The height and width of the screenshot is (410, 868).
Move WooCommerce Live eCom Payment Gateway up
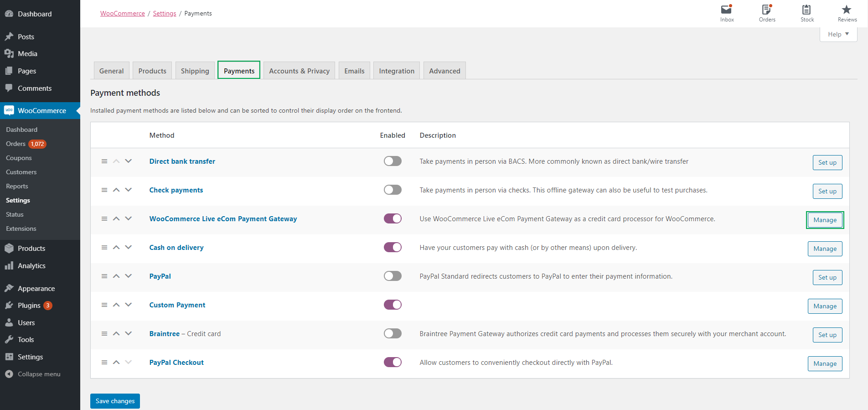tap(116, 218)
